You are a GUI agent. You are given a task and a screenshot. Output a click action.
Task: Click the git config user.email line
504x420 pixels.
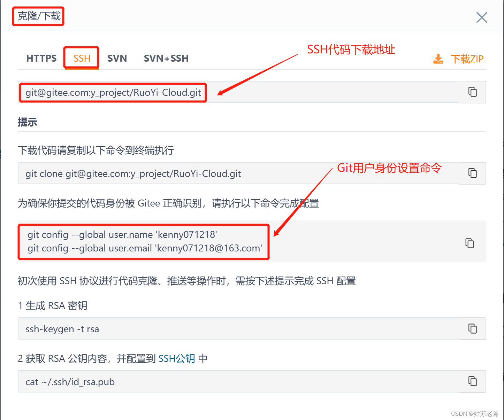[x=145, y=248]
